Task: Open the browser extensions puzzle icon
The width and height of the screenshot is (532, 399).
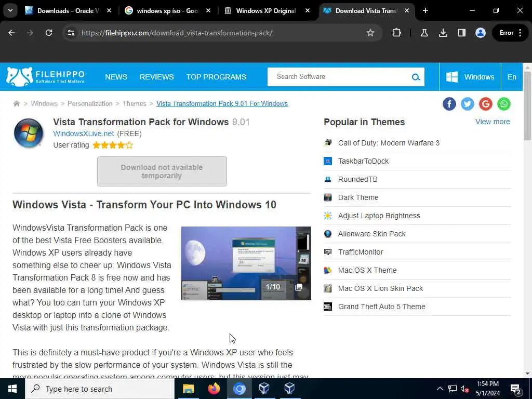Action: click(x=396, y=33)
